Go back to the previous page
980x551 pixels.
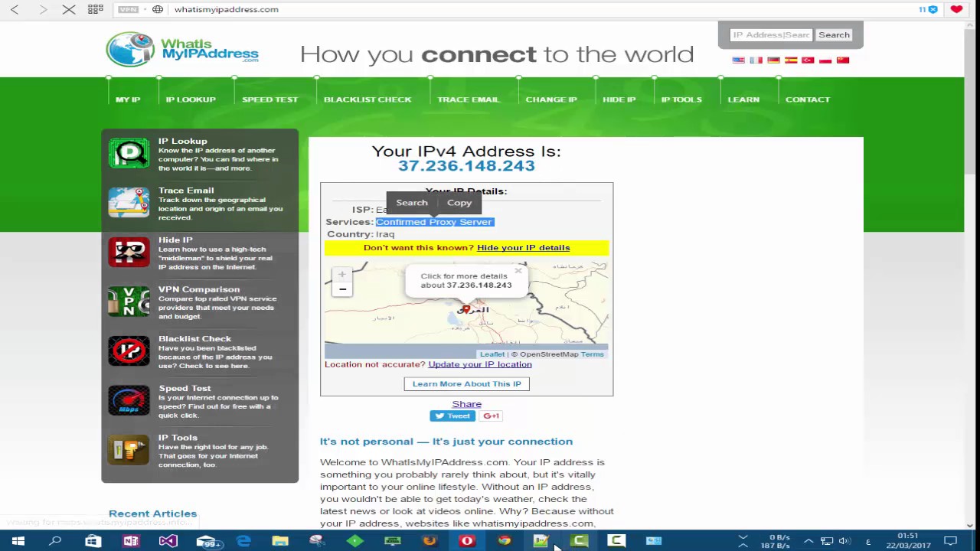click(x=15, y=9)
